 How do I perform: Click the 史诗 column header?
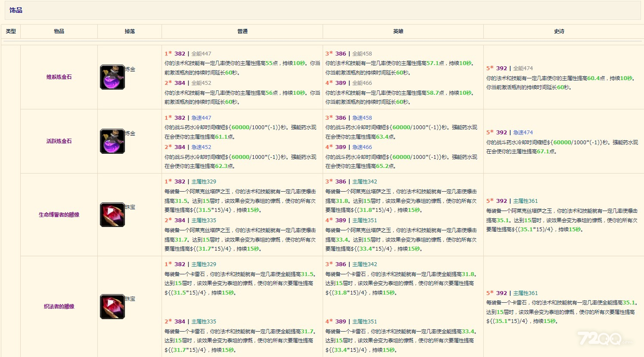[x=559, y=31]
